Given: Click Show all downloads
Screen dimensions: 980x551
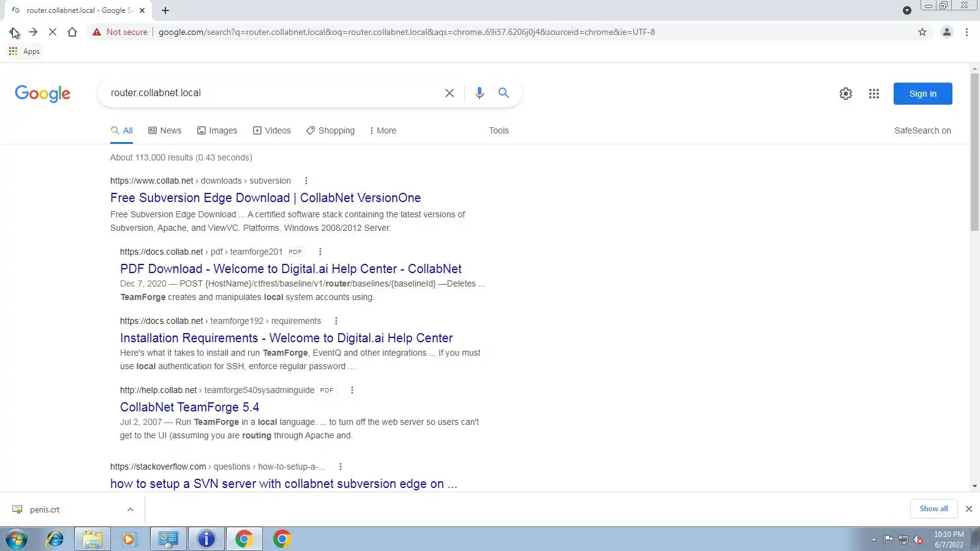Looking at the screenshot, I should pos(933,509).
